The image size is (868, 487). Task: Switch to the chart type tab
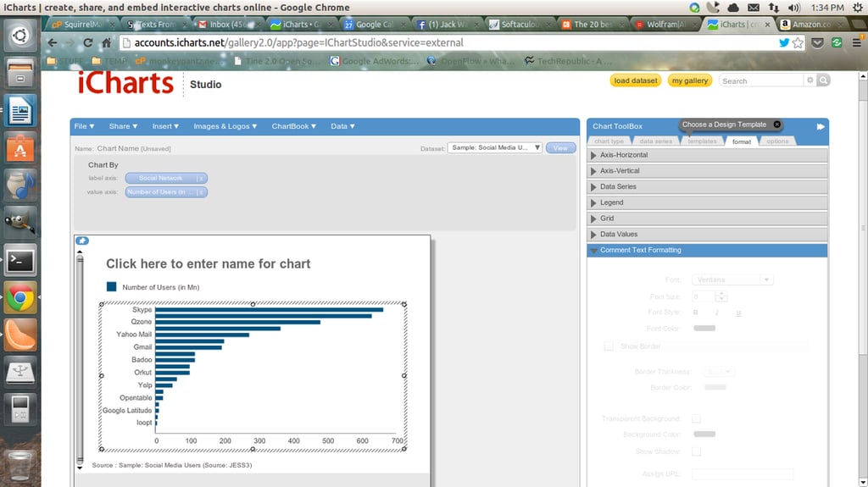coord(609,141)
